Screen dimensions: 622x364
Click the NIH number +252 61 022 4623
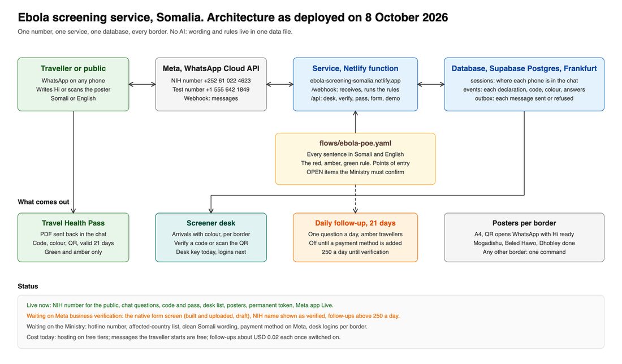[x=211, y=80]
